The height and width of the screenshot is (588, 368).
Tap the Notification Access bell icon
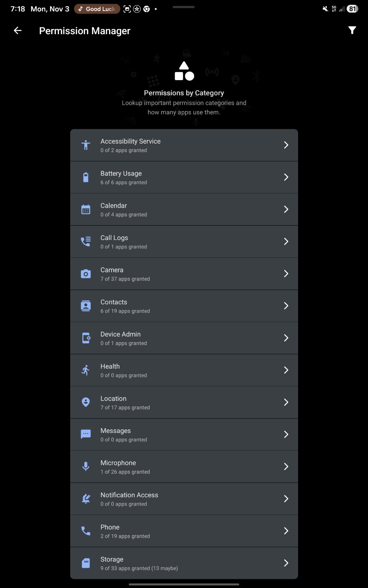pos(86,499)
